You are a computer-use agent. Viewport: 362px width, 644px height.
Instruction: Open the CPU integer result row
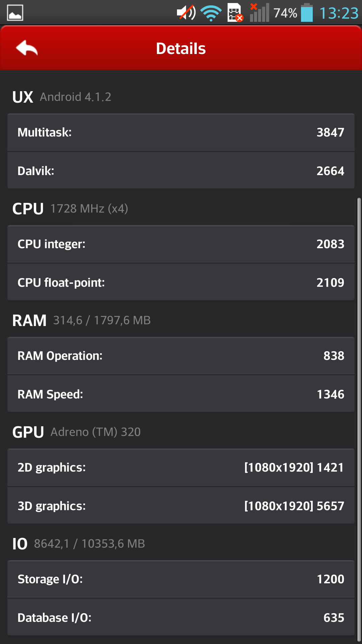[181, 244]
